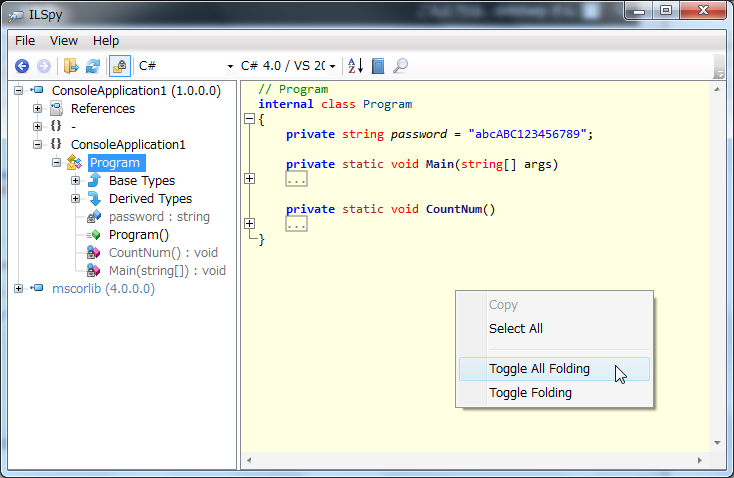Viewport: 734px width, 478px height.
Task: Click the blue book toolbar icon
Action: coord(378,66)
